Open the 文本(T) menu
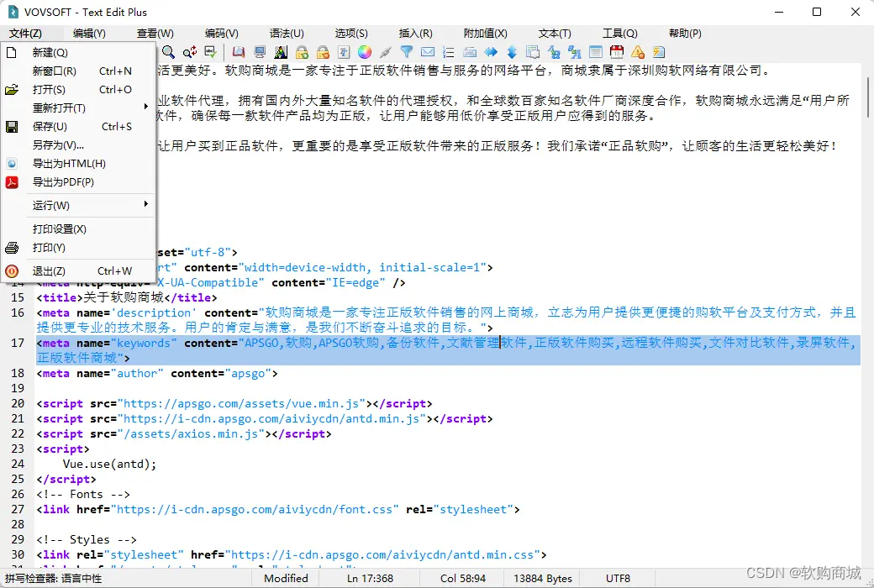 tap(555, 34)
